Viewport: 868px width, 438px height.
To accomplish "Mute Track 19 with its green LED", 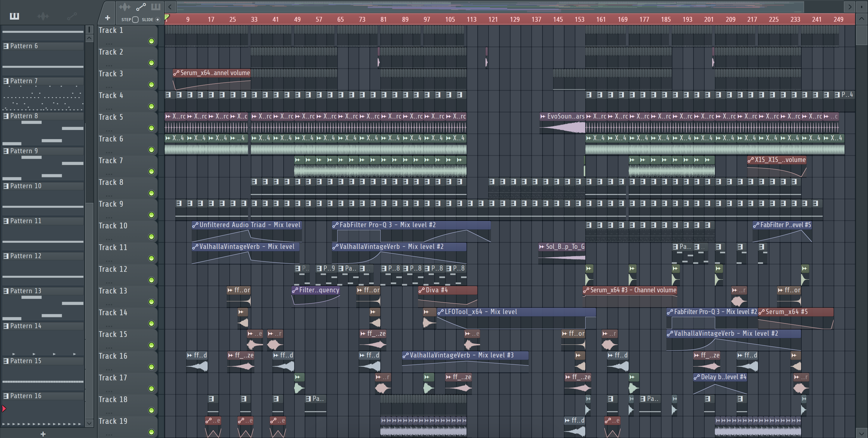I will point(152,432).
